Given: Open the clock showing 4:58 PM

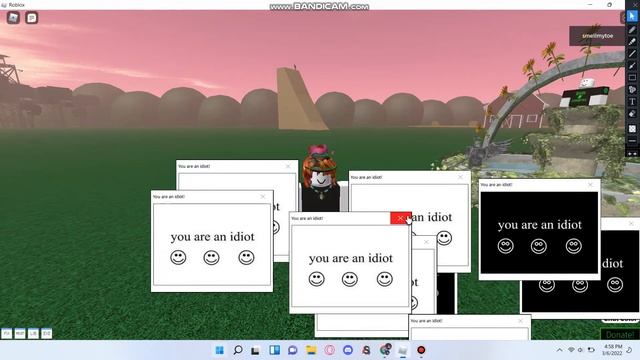Looking at the screenshot, I should tap(613, 350).
